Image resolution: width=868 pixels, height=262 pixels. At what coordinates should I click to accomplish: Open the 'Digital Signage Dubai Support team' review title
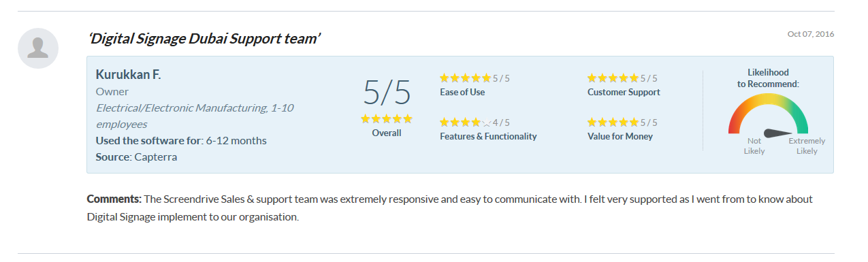204,39
